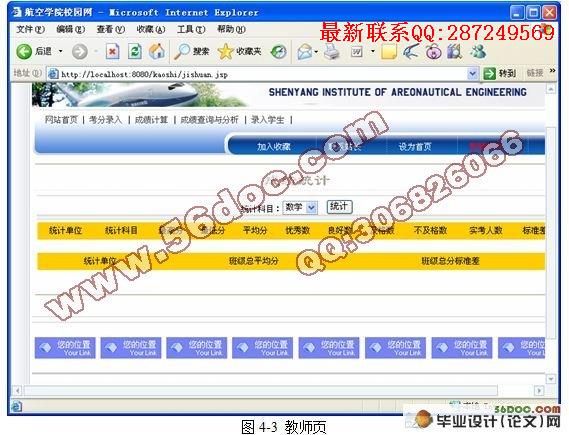Viewport: 569px width, 435px height.
Task: Open the 工具(T) menu
Action: [x=191, y=29]
